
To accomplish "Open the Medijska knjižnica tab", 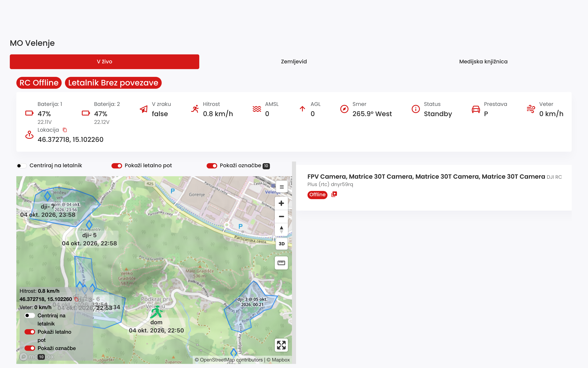I will pyautogui.click(x=483, y=62).
